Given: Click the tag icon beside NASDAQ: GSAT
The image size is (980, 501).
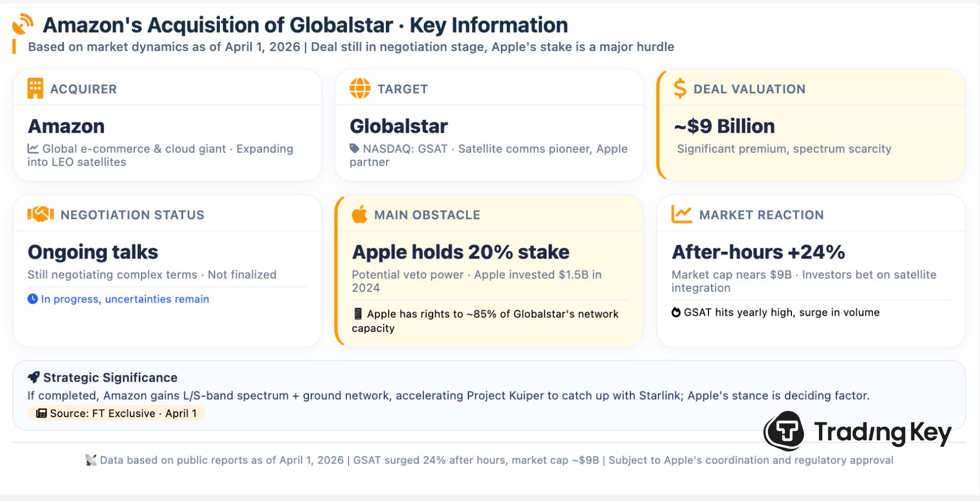Looking at the screenshot, I should (x=354, y=148).
